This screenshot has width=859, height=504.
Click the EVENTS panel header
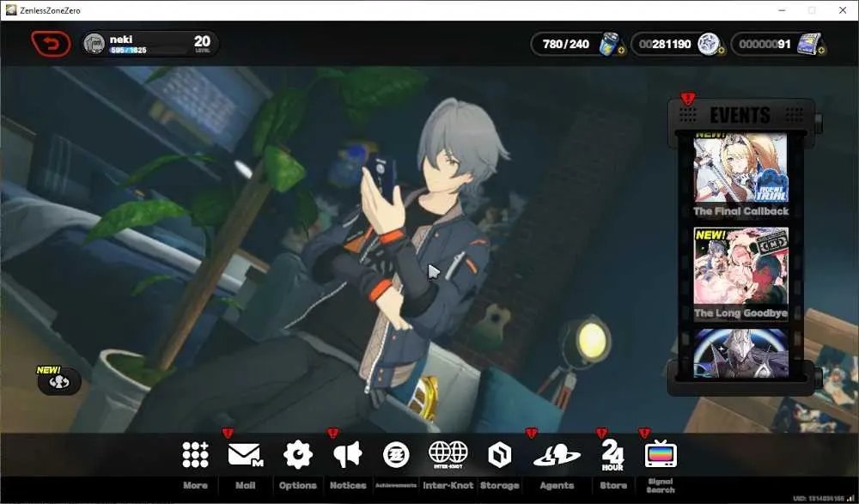click(740, 115)
